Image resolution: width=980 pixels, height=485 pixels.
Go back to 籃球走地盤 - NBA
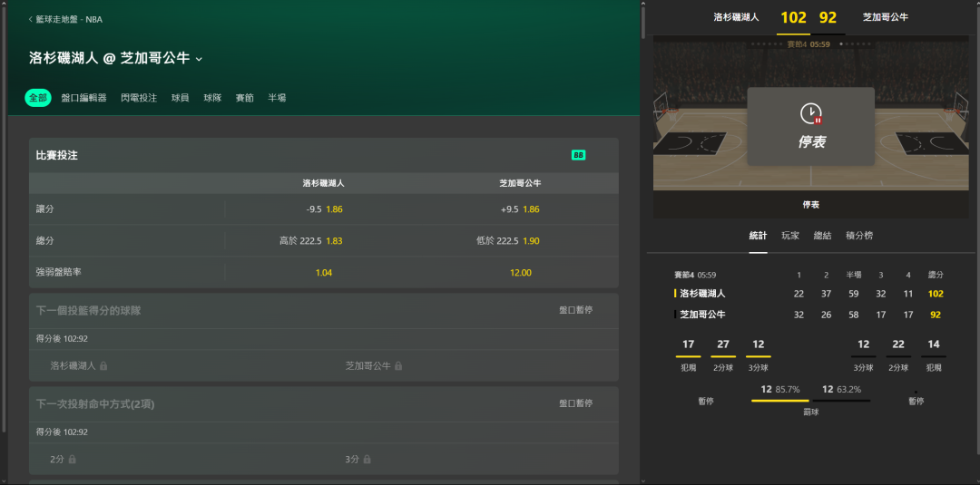[x=65, y=19]
